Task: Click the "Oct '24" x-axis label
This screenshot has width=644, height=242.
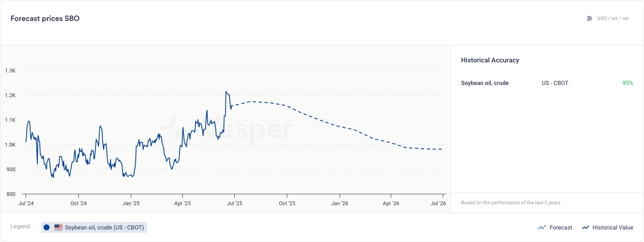Action: [x=78, y=203]
